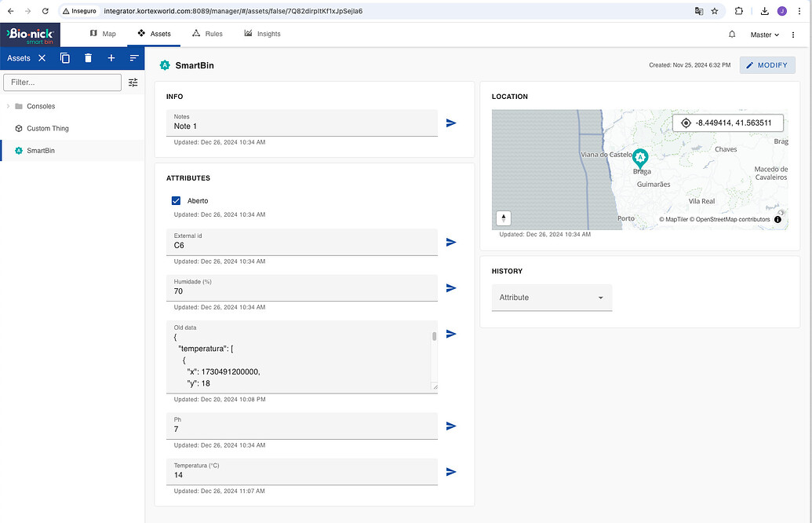Send the External id value
This screenshot has width=812, height=523.
pos(451,242)
